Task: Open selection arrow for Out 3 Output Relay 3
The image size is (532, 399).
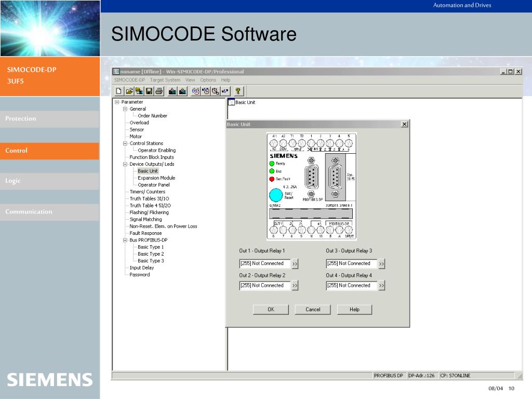Action: (x=382, y=263)
